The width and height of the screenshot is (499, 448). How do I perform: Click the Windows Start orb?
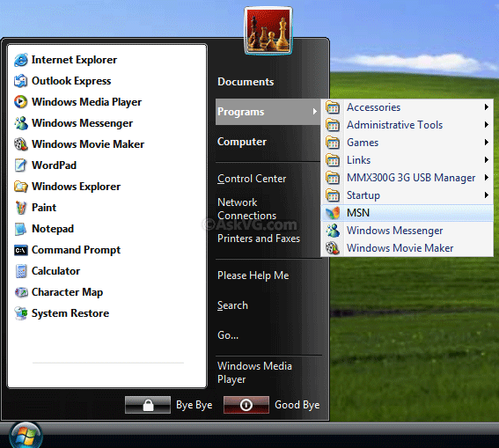[x=26, y=436]
